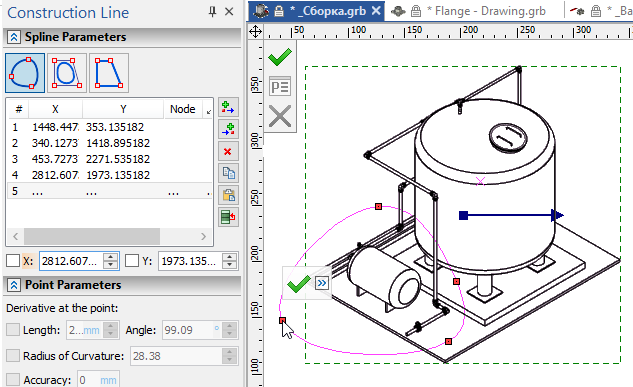Click the floating green checkmark near cursor
This screenshot has width=633, height=387.
(x=298, y=284)
